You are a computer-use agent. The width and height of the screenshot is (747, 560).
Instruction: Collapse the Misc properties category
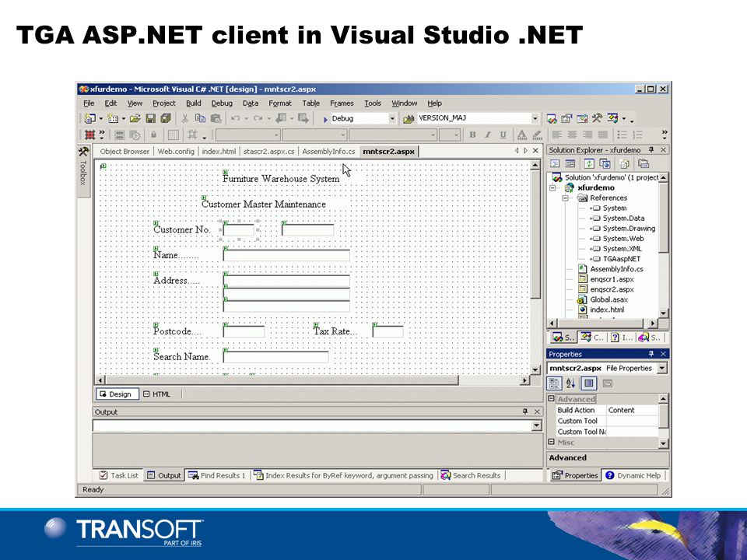[x=551, y=442]
